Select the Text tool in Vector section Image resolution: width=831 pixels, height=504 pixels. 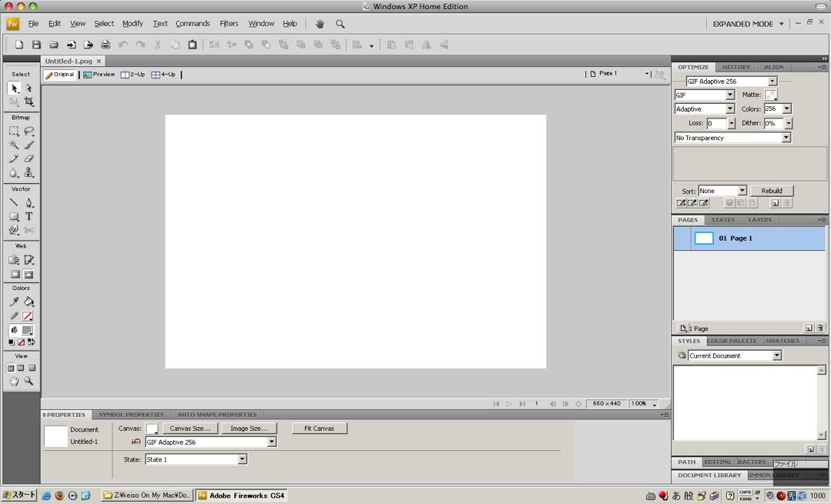click(x=28, y=217)
